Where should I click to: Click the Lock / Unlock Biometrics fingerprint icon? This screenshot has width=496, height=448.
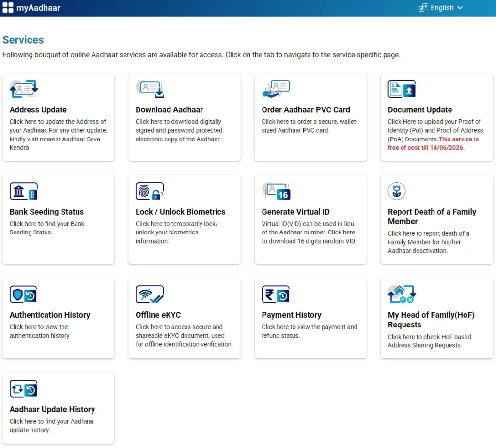click(x=150, y=191)
